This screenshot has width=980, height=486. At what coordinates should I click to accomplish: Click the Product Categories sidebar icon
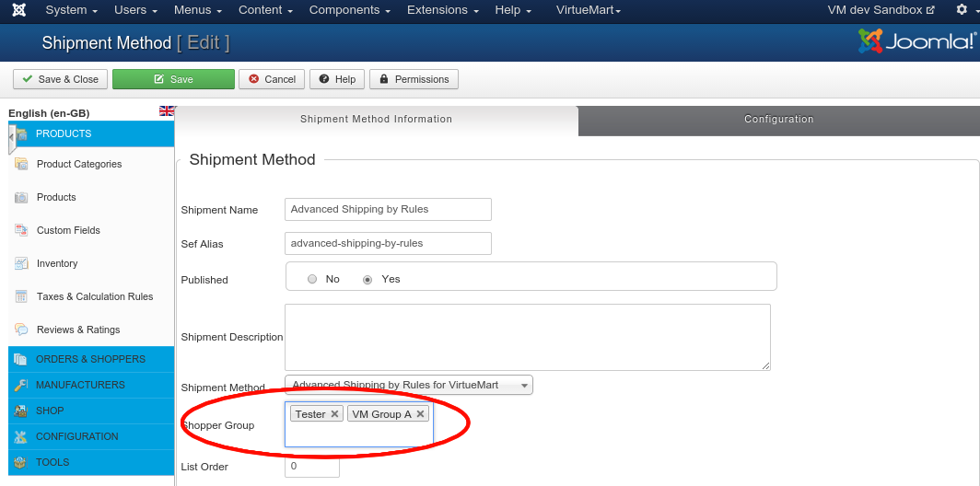pos(20,164)
